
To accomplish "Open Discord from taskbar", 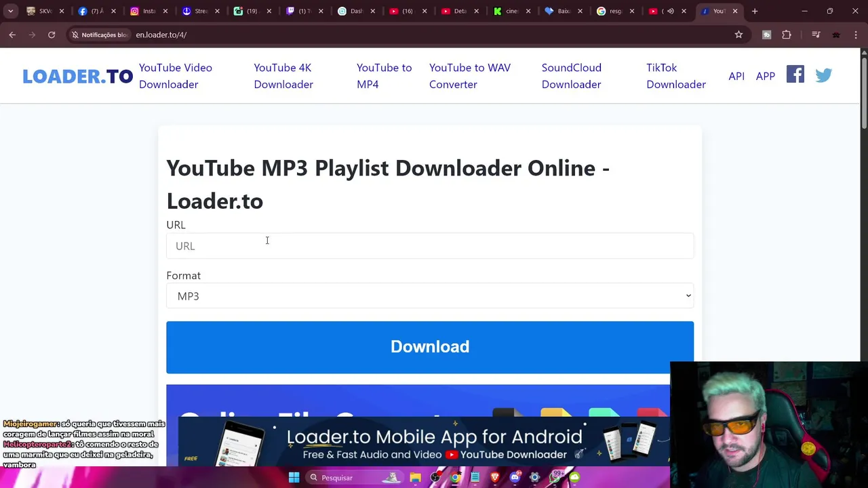I will coord(515,478).
